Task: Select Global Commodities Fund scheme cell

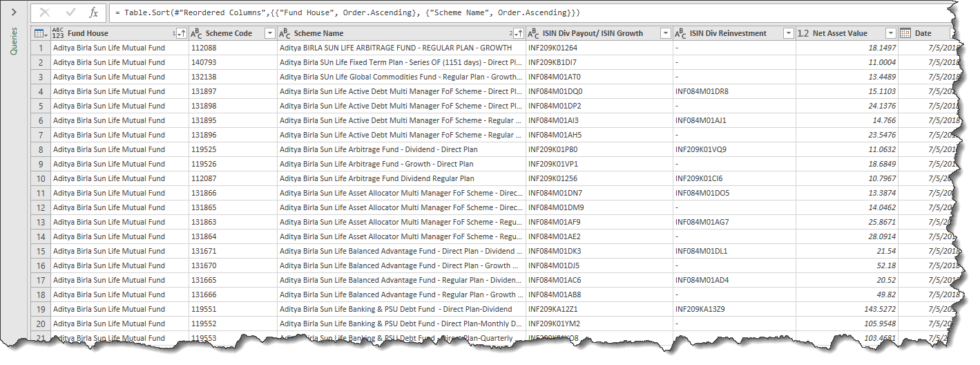Action: click(x=401, y=77)
